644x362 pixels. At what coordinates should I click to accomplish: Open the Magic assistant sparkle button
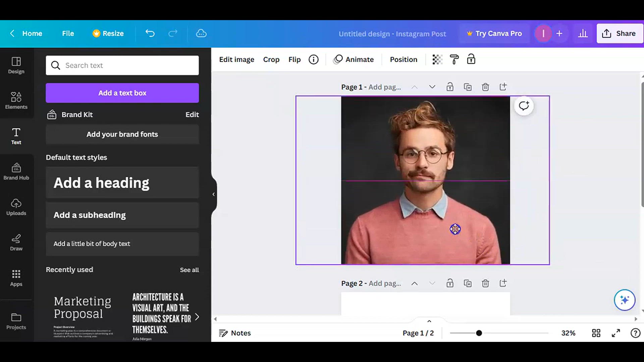625,300
